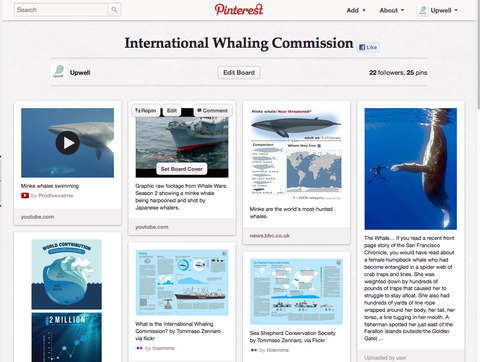Screen dimensions: 480x362
Task: Click the Facebook Like button
Action: (368, 47)
